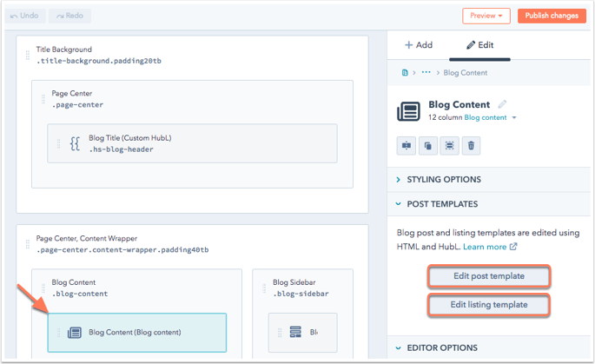Delete the module with the trash icon

471,145
